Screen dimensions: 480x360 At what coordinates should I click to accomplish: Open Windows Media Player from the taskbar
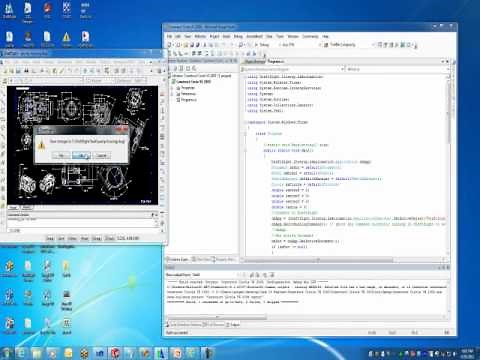[x=52, y=353]
